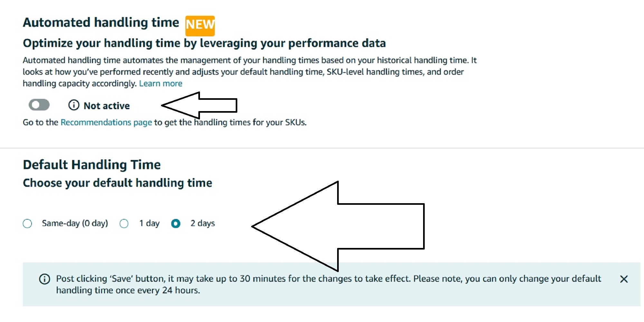The height and width of the screenshot is (322, 644).
Task: Choose the 1 day radio button
Action: pos(124,223)
